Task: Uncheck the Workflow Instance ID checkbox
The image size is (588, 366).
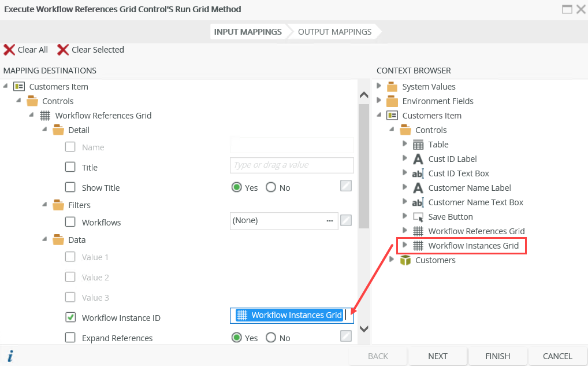Action: pyautogui.click(x=70, y=317)
